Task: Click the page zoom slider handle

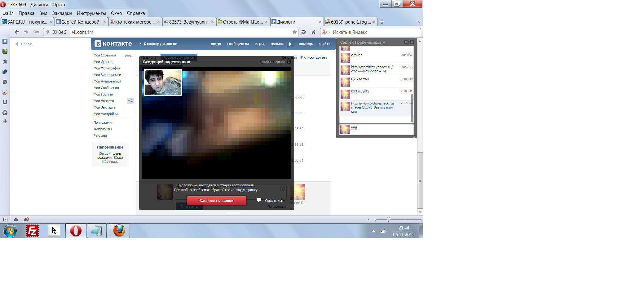Action: (x=388, y=220)
